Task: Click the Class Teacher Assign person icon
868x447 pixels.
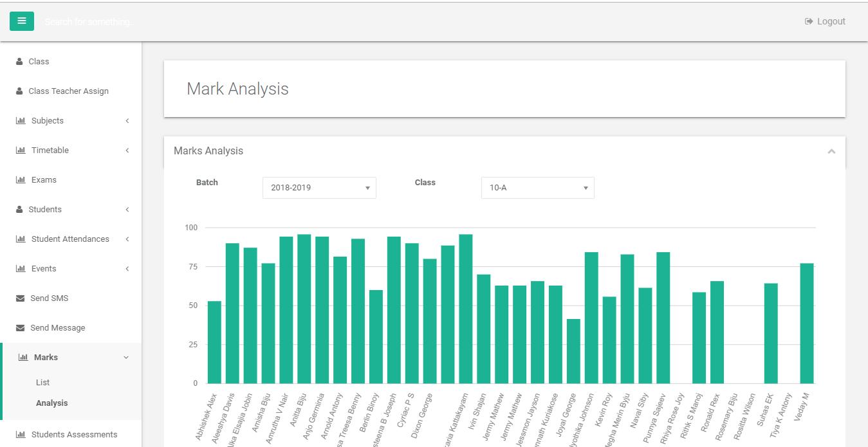Action: point(19,91)
